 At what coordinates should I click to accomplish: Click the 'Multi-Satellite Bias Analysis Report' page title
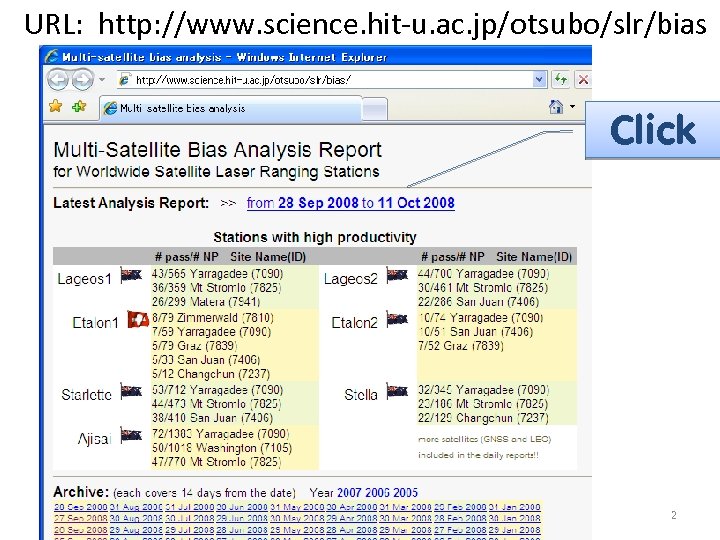click(218, 150)
